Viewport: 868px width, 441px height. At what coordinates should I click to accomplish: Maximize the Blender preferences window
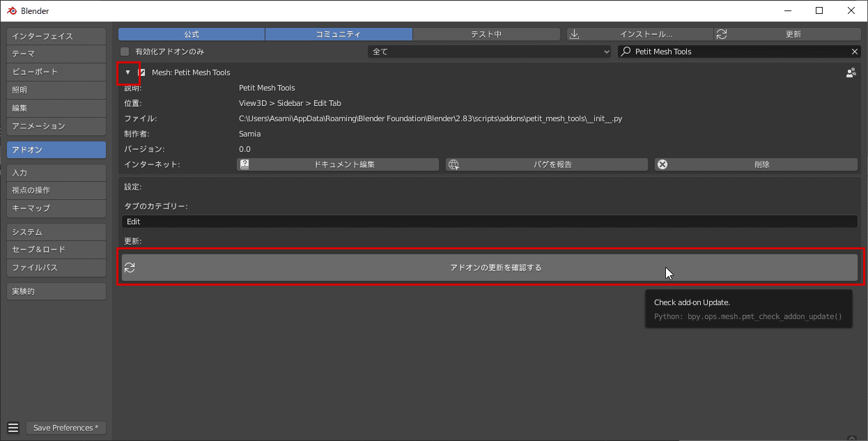coord(819,10)
